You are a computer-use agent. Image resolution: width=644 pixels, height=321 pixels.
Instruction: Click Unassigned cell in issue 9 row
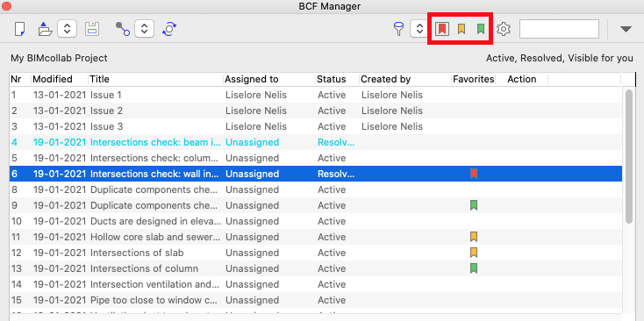pyautogui.click(x=252, y=205)
